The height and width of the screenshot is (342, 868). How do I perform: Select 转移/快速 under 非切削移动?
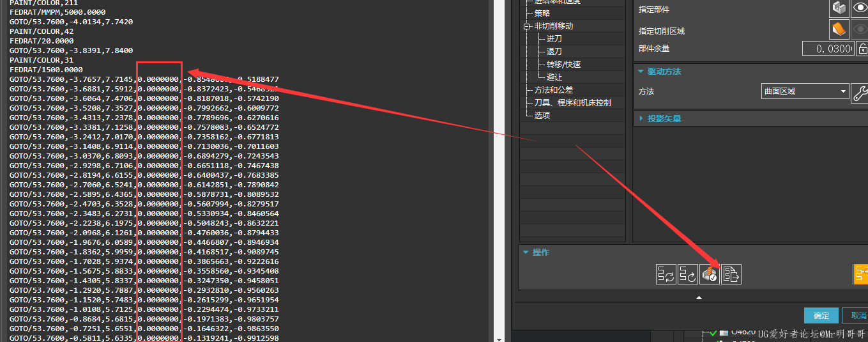point(564,65)
